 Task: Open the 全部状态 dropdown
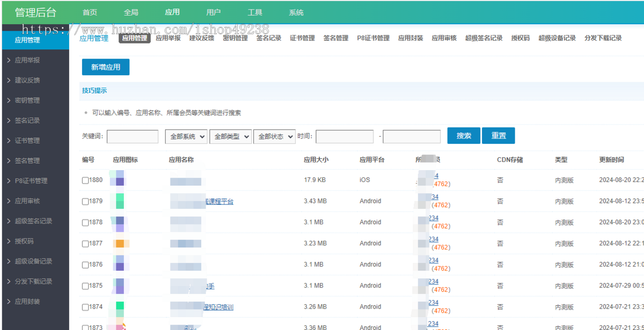coord(274,136)
